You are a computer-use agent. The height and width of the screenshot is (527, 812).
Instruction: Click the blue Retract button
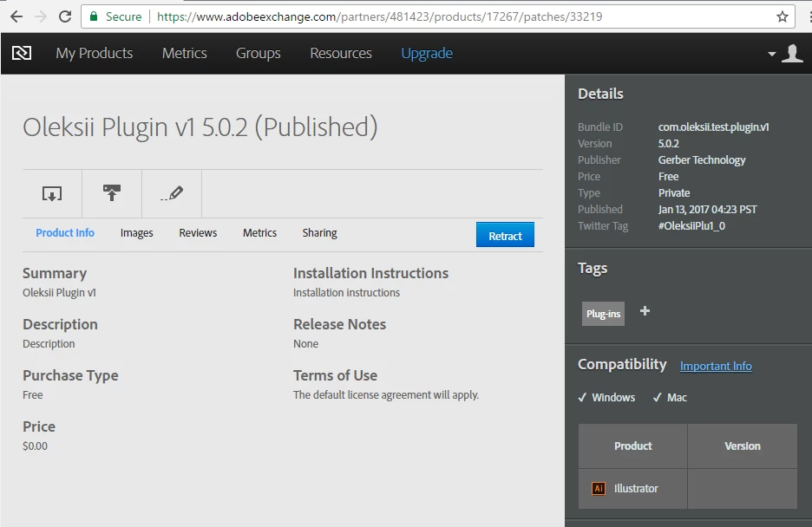pyautogui.click(x=505, y=235)
